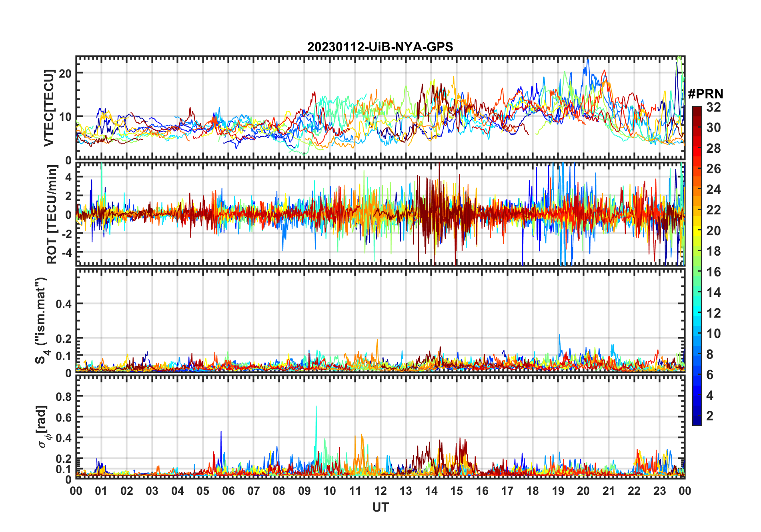Click the 13 hour tick on the UT axis
This screenshot has height=532, width=761.
pyautogui.click(x=406, y=491)
